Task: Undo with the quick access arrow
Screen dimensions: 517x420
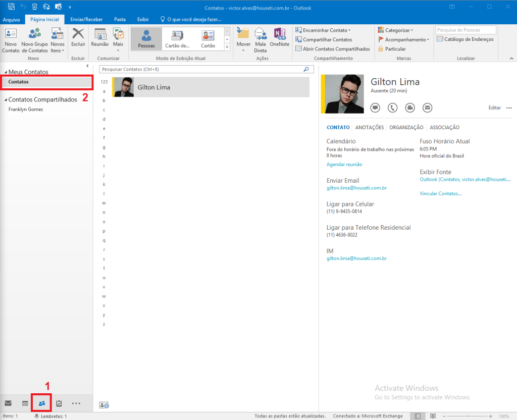Action: [23, 7]
